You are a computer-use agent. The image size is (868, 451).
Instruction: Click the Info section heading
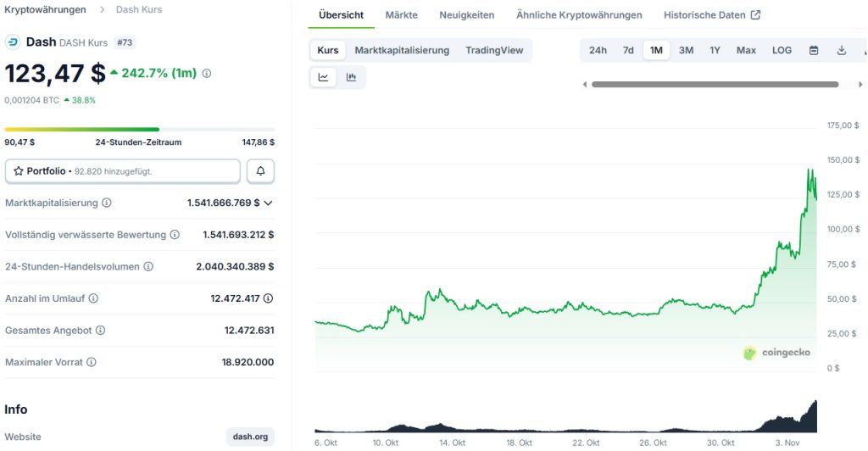pos(15,409)
